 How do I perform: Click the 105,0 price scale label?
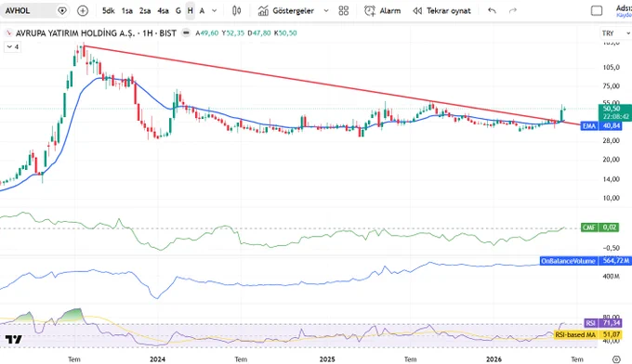611,67
